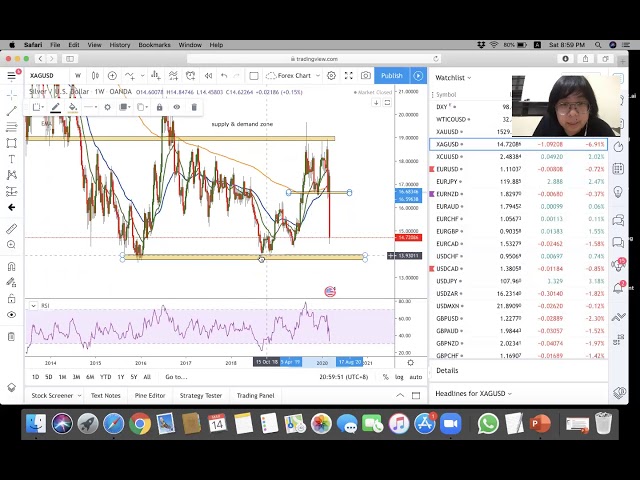Screen dimensions: 640x480
Task: Expand Headlines for XAGUSD section
Action: [474, 393]
